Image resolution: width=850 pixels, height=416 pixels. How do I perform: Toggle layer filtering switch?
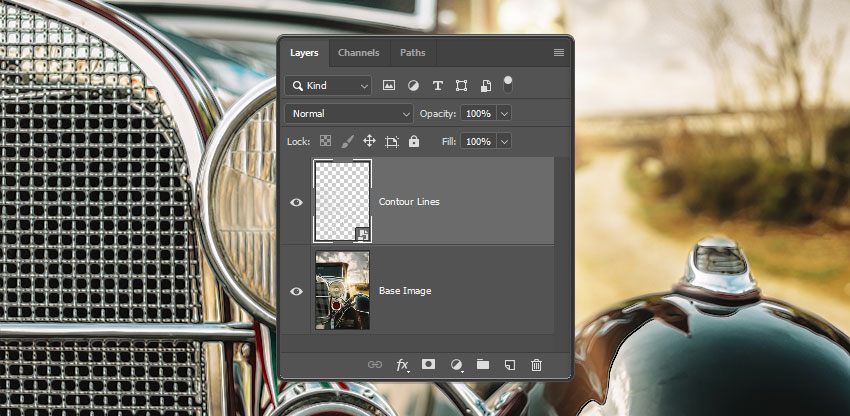[x=507, y=84]
